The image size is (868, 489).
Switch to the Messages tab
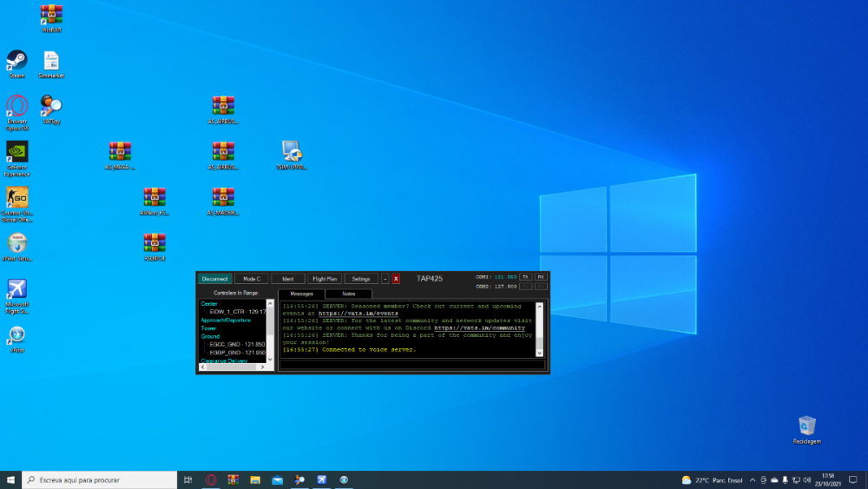(301, 294)
